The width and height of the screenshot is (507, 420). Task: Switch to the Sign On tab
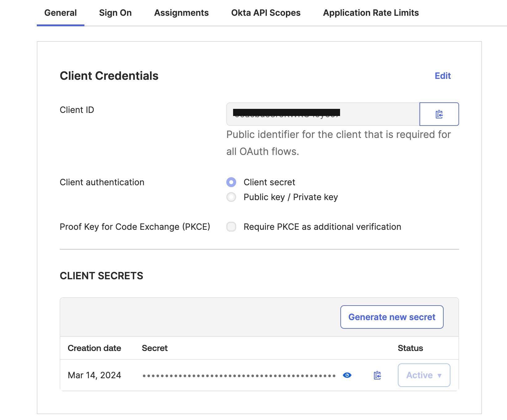point(115,13)
